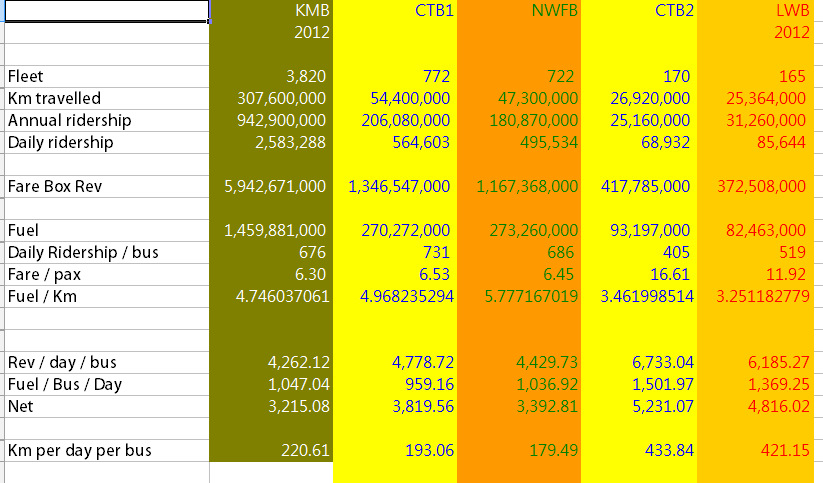Screen dimensions: 823x483
Task: Click NWFB fleet value 722
Action: tap(561, 77)
